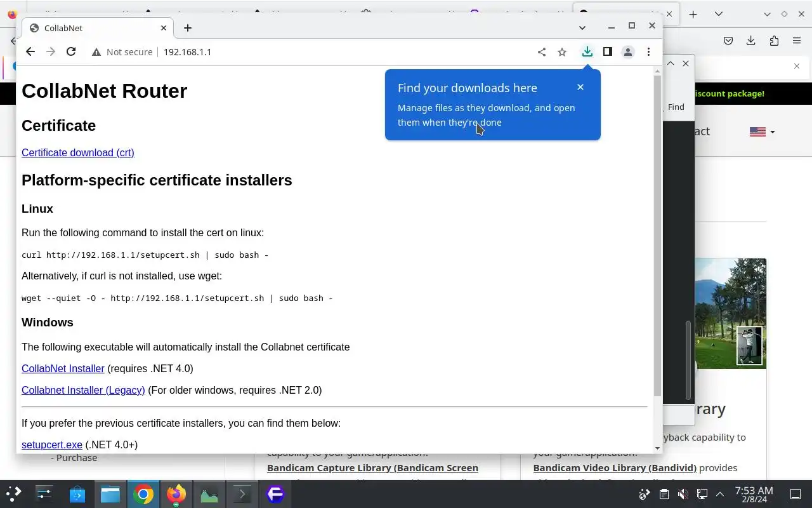Open Firefox downloads arrow icon

click(x=751, y=41)
